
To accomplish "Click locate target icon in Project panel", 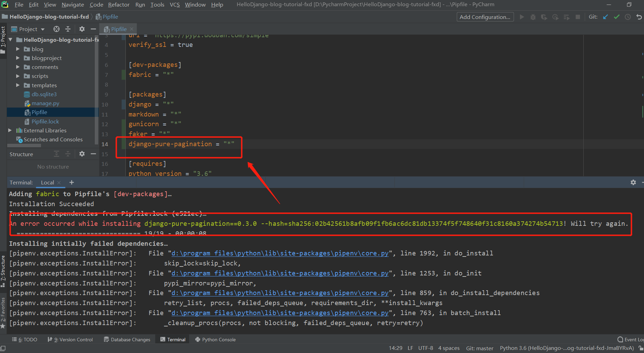I will click(57, 29).
